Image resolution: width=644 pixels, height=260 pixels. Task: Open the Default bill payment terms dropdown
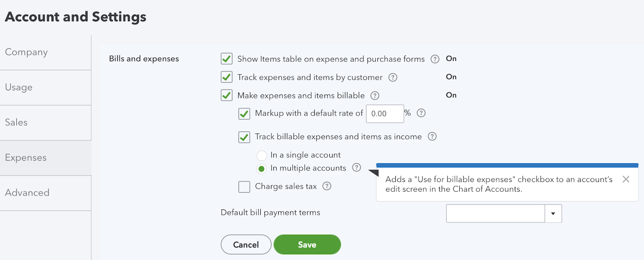(x=554, y=213)
